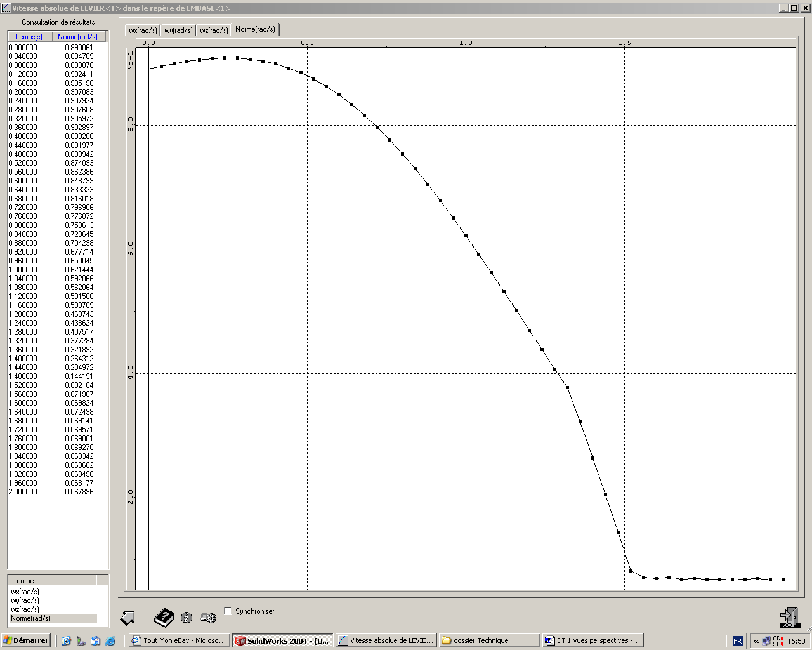
Task: Click the arrow pointer icon below the curve list
Action: 128,618
